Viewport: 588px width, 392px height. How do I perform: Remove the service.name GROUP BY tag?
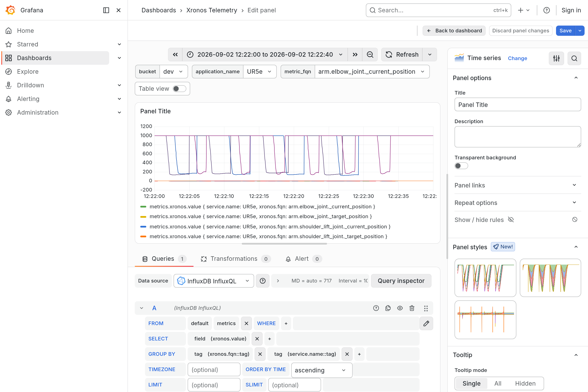[x=347, y=354]
